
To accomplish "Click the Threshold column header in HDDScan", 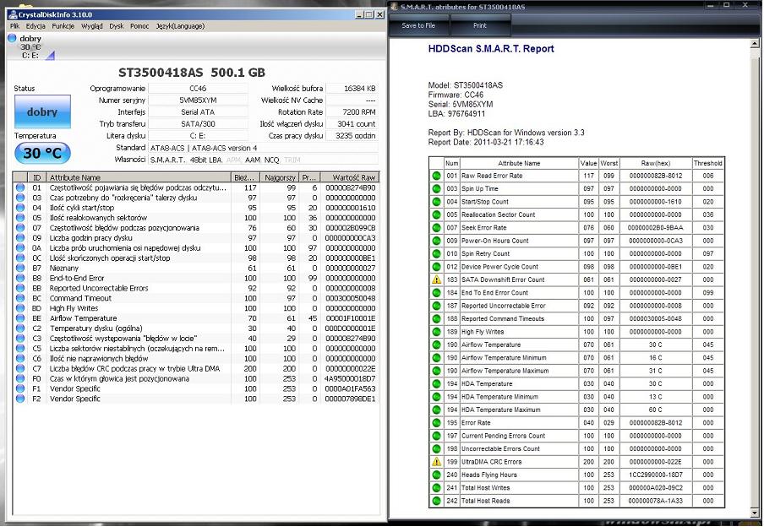I will (x=708, y=163).
